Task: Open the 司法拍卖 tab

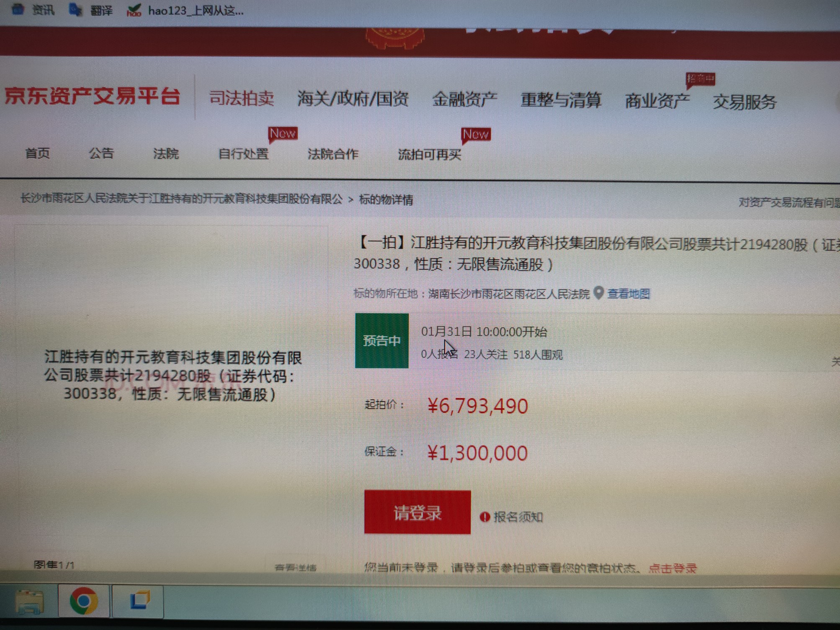Action: 242,98
